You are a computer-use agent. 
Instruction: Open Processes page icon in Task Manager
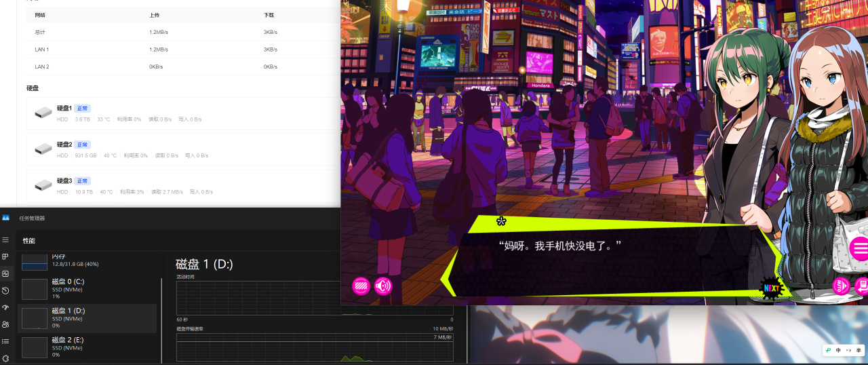5,256
